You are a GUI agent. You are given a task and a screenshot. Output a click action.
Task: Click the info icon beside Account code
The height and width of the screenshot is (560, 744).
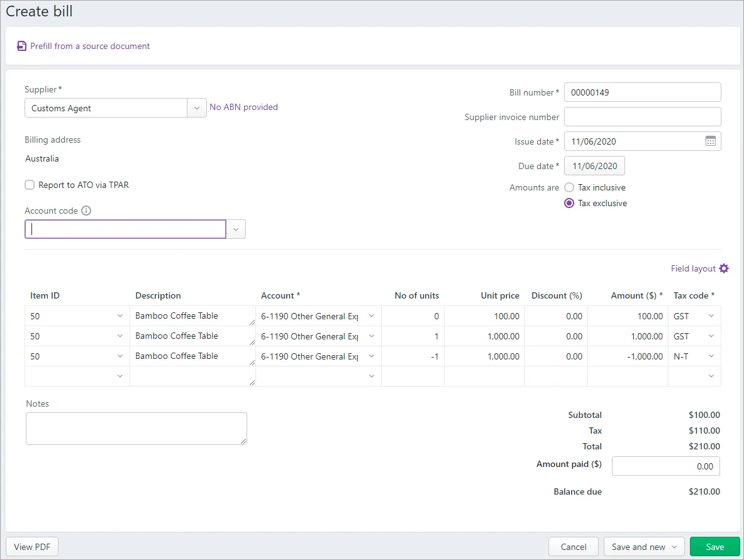[85, 211]
